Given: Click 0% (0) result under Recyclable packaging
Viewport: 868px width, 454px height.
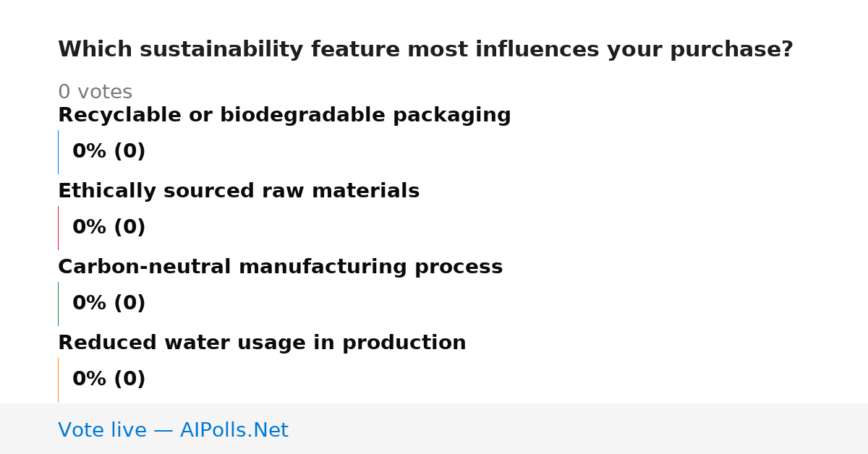Looking at the screenshot, I should (x=109, y=152).
